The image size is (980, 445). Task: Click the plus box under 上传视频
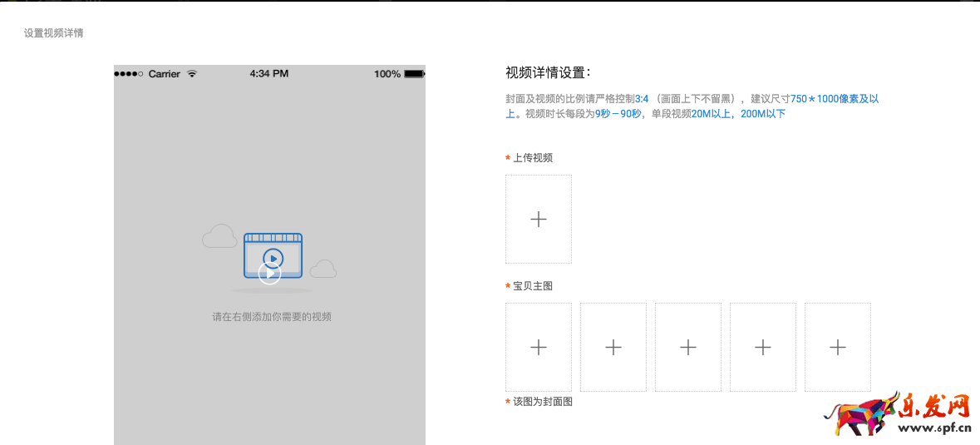[x=538, y=219]
